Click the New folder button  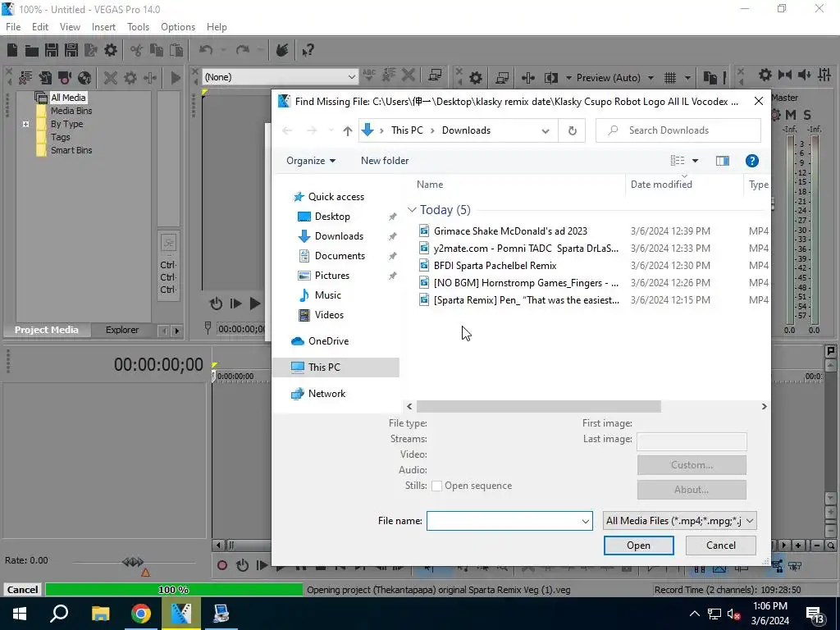click(385, 161)
